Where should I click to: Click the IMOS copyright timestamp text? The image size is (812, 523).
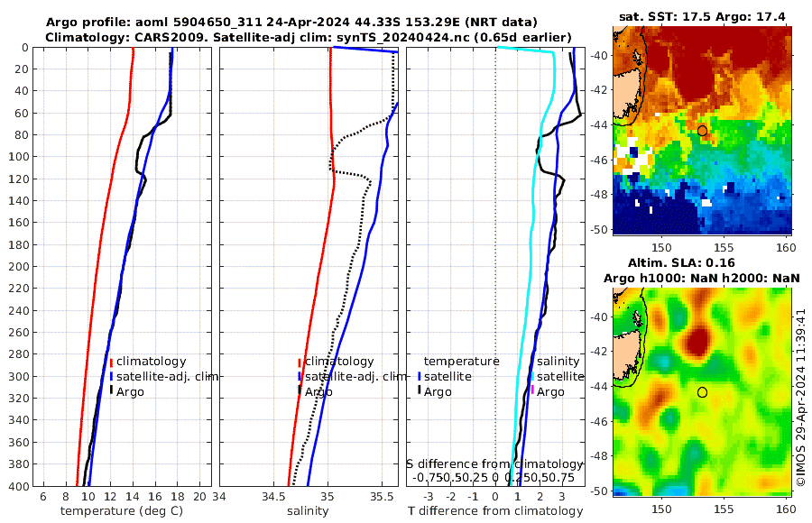click(800, 398)
